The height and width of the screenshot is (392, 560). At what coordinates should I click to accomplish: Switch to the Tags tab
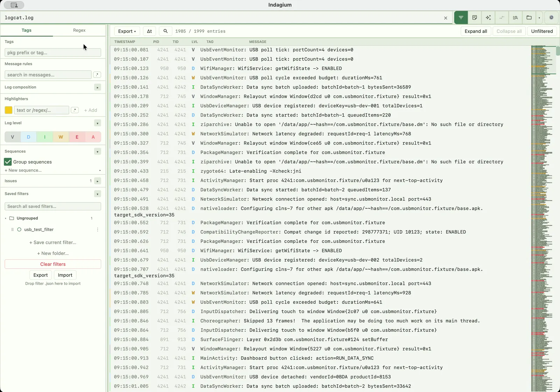click(27, 30)
